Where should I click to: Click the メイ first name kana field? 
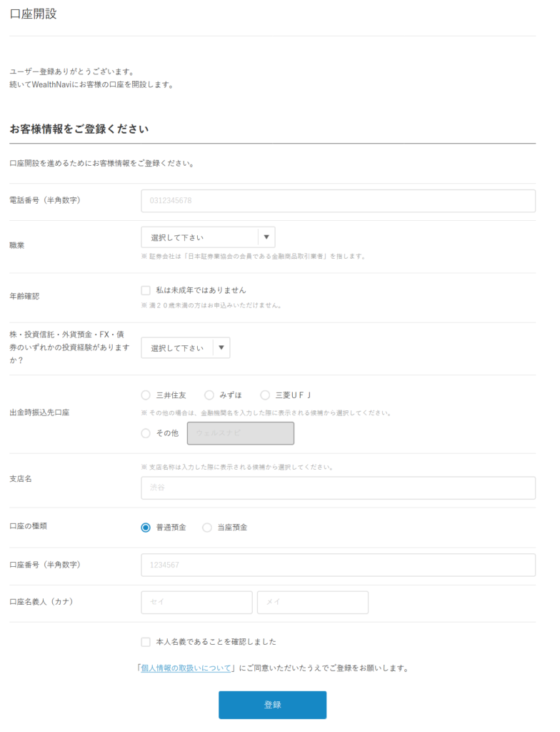point(312,602)
